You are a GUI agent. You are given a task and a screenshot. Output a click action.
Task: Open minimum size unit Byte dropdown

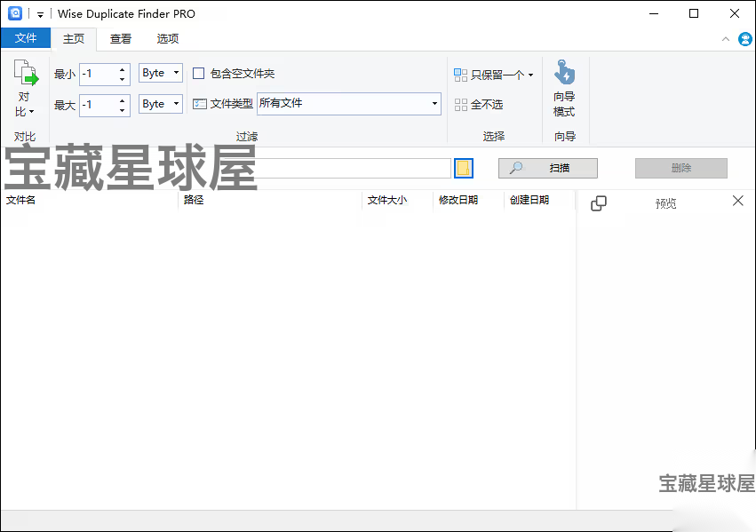pyautogui.click(x=161, y=73)
